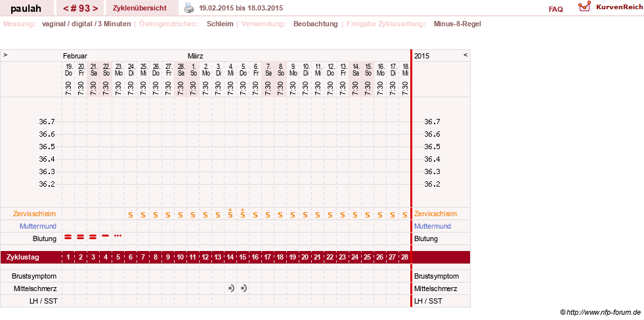Click the left Muttermund row label
This screenshot has width=644, height=320.
[38, 226]
